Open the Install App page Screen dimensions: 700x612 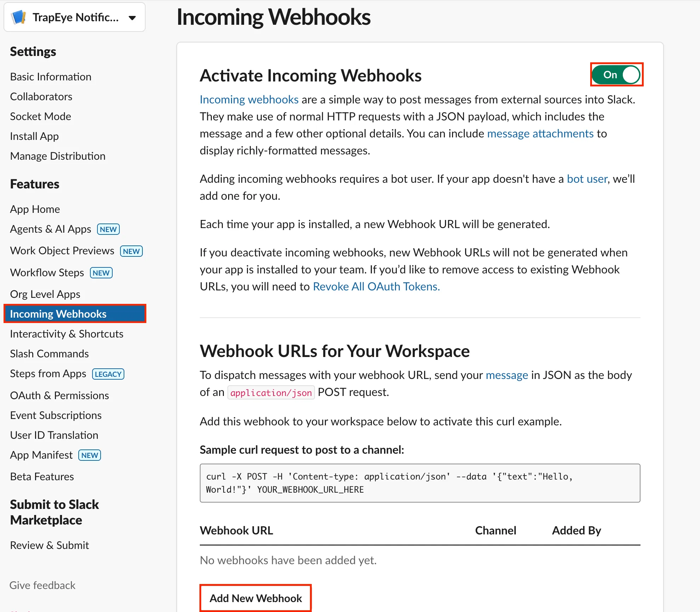click(34, 136)
